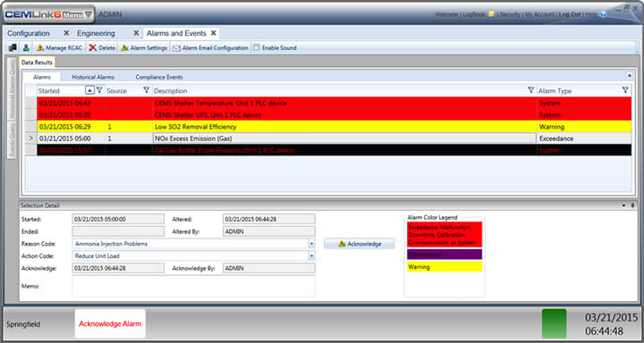This screenshot has width=644, height=343.
Task: Open the Description column filter
Action: coord(531,90)
